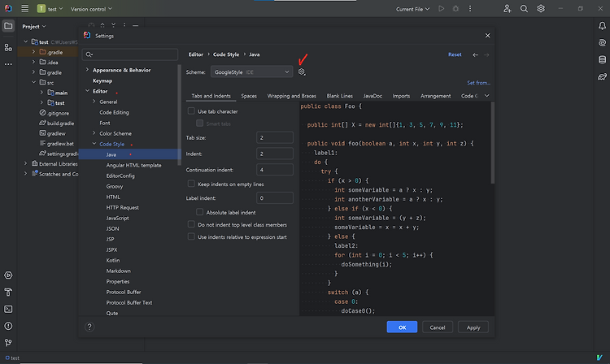
Task: Show hidden Code Style tabs chevron
Action: click(486, 96)
